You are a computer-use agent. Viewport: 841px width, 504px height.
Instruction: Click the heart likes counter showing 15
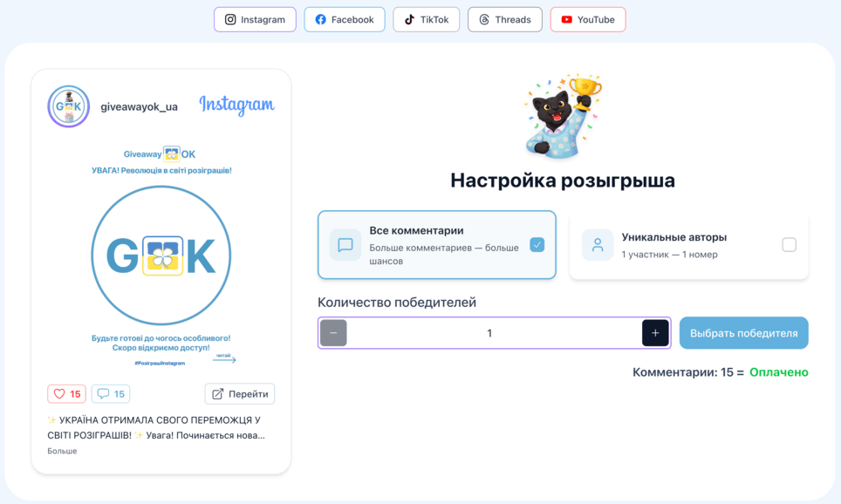66,394
